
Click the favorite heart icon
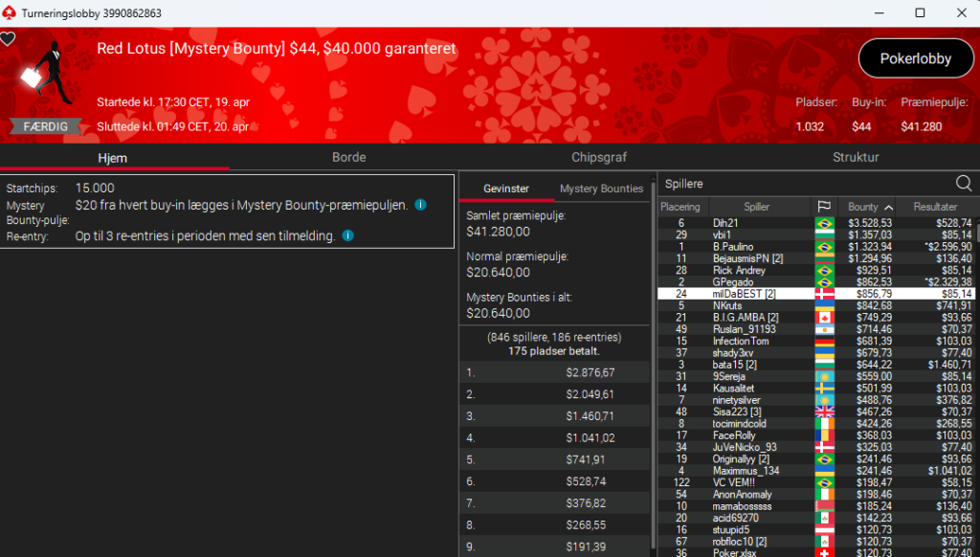[x=8, y=39]
